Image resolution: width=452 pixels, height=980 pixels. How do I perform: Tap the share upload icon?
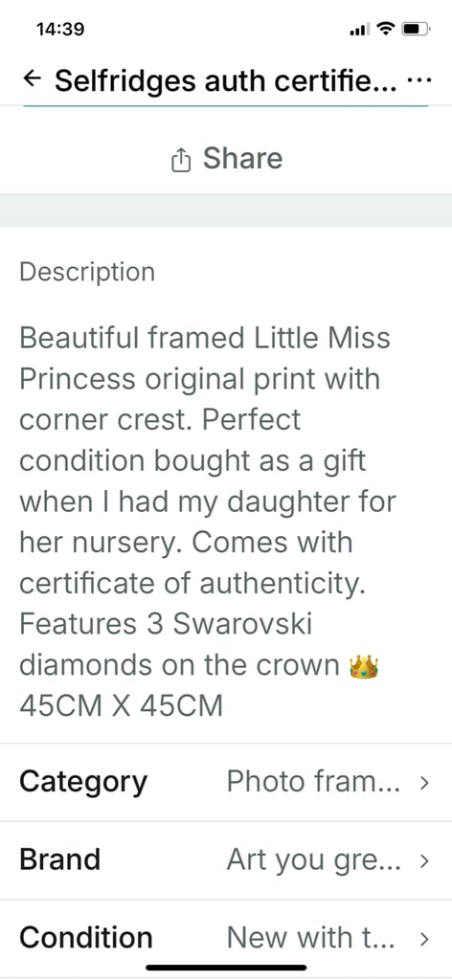180,160
